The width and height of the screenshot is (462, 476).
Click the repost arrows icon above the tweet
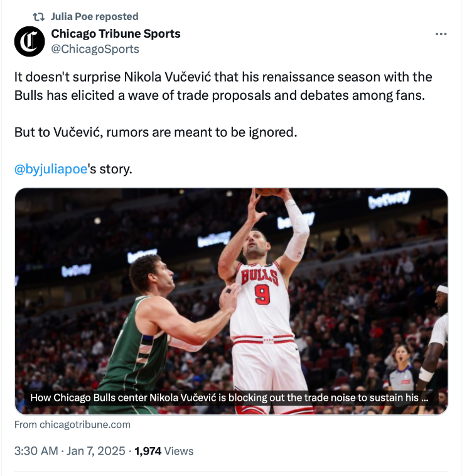[38, 16]
